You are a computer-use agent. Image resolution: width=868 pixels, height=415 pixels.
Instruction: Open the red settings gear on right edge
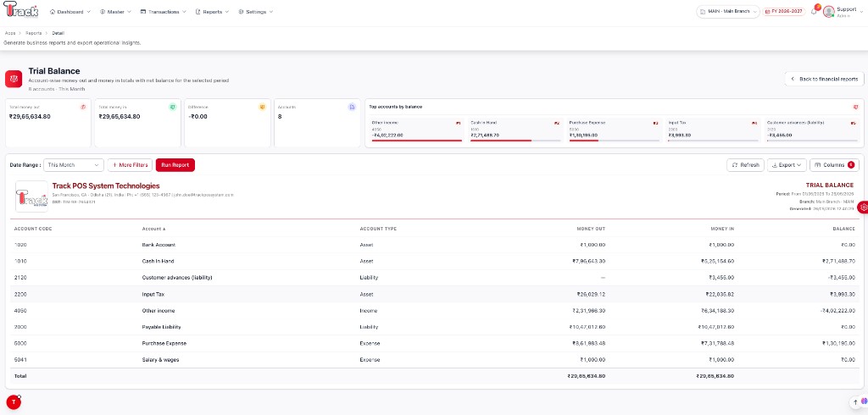[863, 207]
